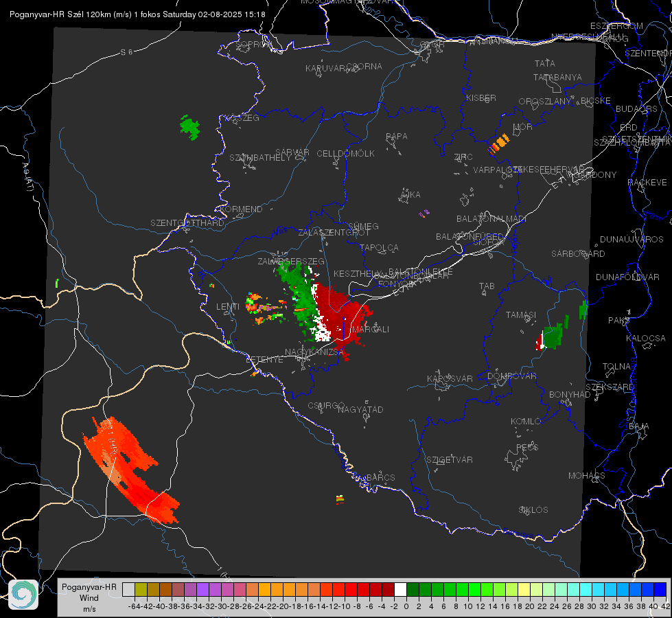Click the small purple echo near Ajka
This screenshot has width=672, height=618.
(424, 213)
